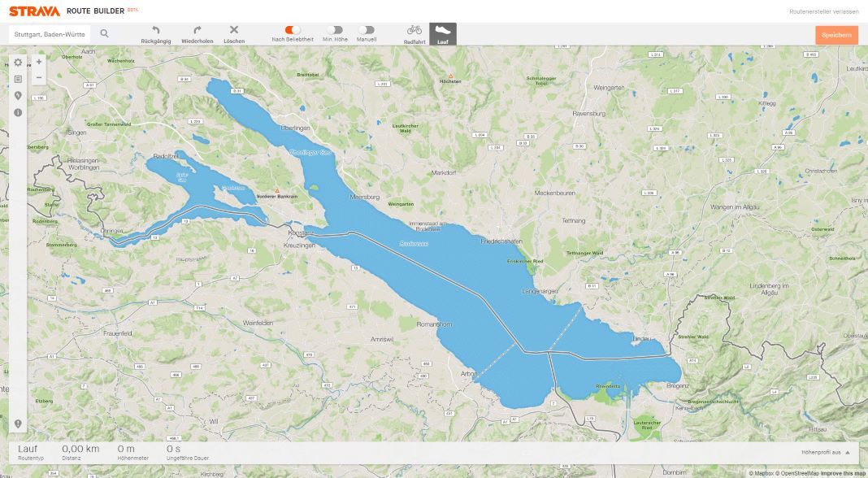This screenshot has width=868, height=478.
Task: Click the Lauf Routentyp label
Action: tap(28, 449)
